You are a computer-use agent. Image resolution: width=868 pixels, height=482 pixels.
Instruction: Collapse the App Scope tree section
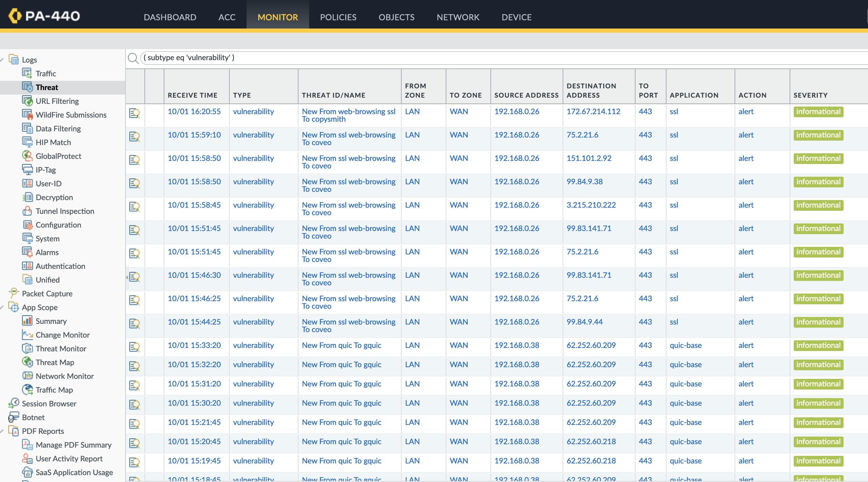point(2,307)
